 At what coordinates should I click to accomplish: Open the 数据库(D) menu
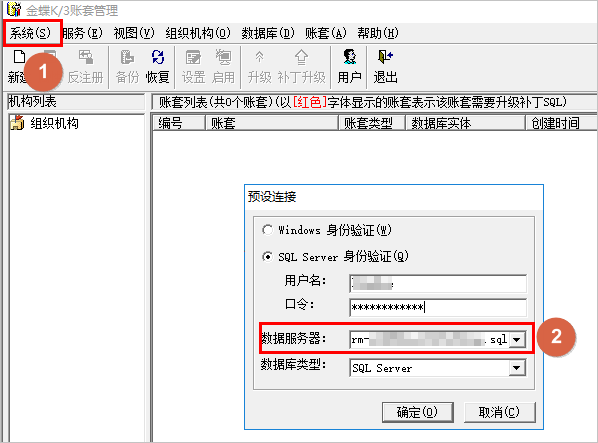tap(268, 33)
